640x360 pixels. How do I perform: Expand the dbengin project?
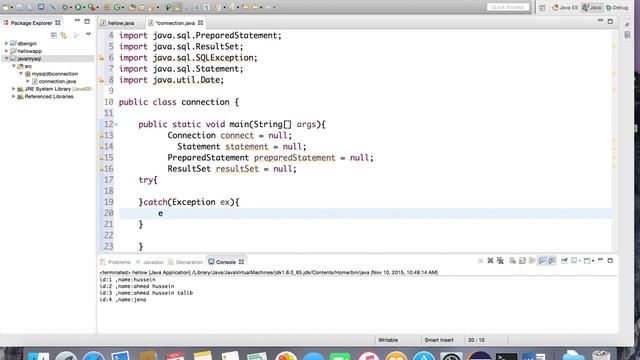point(6,43)
